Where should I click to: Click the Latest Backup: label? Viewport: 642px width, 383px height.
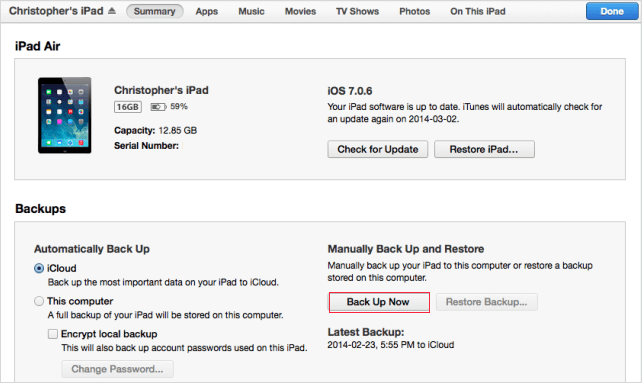tap(366, 332)
